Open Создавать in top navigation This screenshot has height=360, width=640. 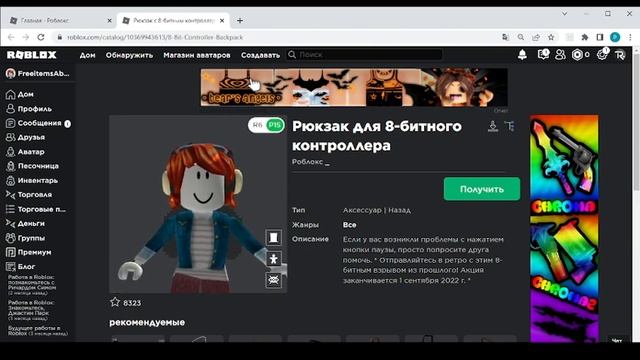pyautogui.click(x=260, y=55)
